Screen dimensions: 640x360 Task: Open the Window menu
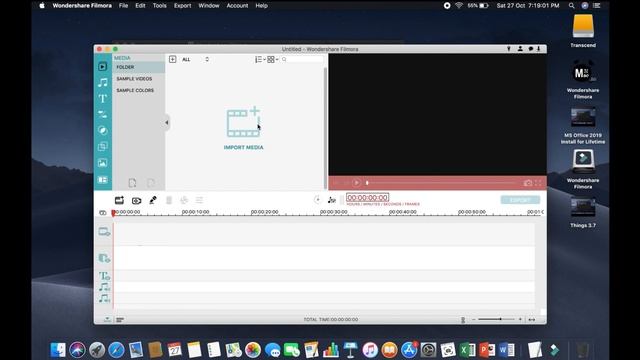pos(209,6)
